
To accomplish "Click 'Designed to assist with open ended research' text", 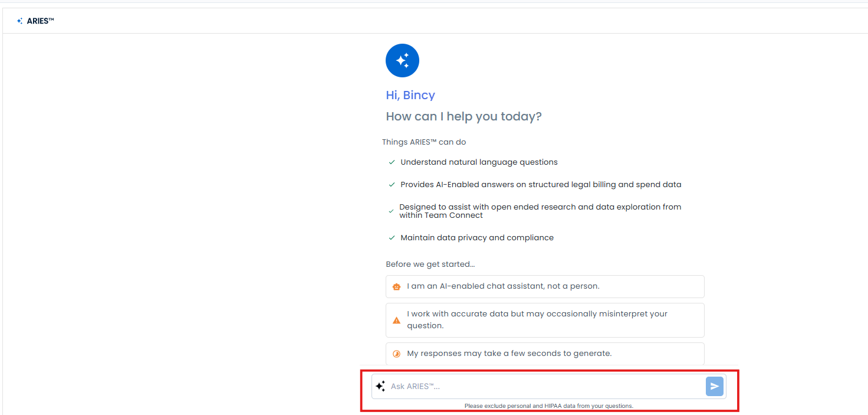I will (x=540, y=211).
